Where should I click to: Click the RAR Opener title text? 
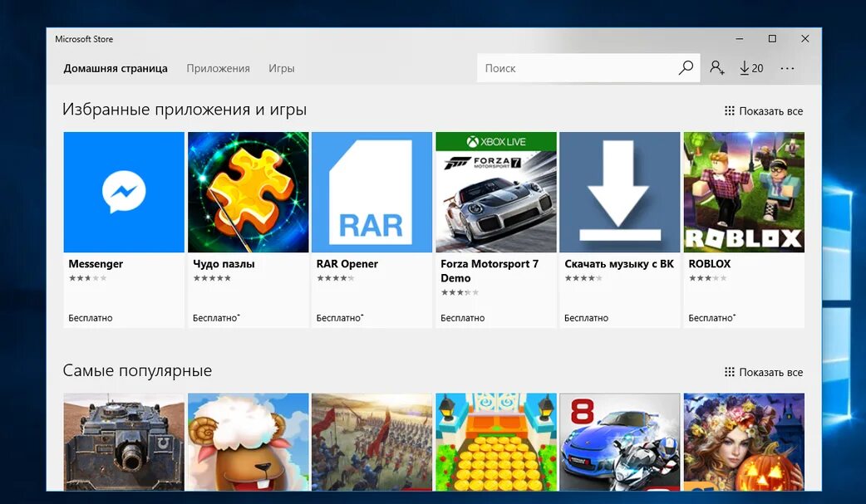click(x=347, y=264)
